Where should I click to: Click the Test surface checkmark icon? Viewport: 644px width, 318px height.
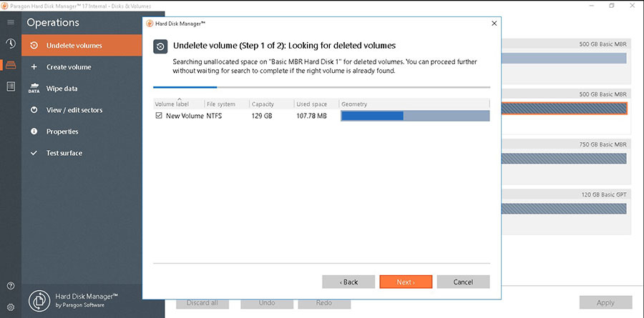34,153
